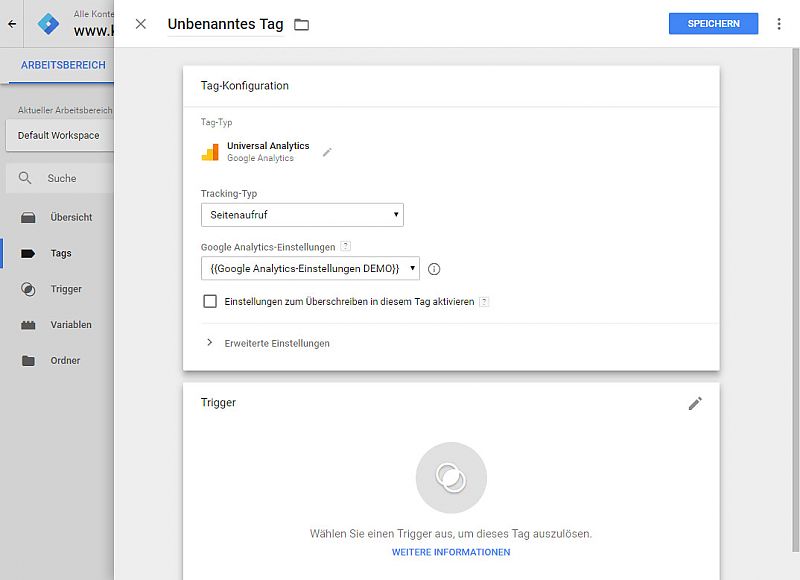The height and width of the screenshot is (580, 800).
Task: Select Tags in the sidebar
Action: (61, 253)
